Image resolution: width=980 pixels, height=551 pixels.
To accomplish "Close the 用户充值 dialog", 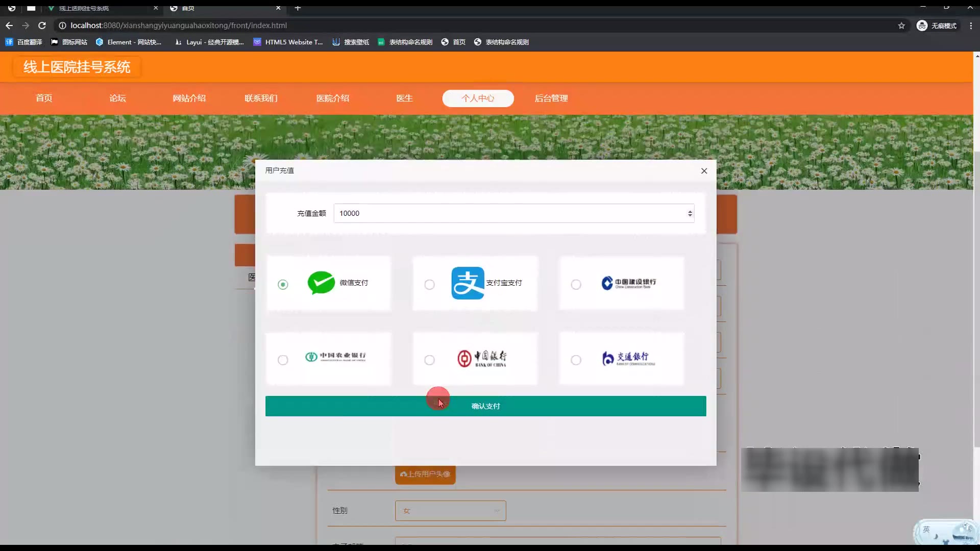I will click(704, 171).
